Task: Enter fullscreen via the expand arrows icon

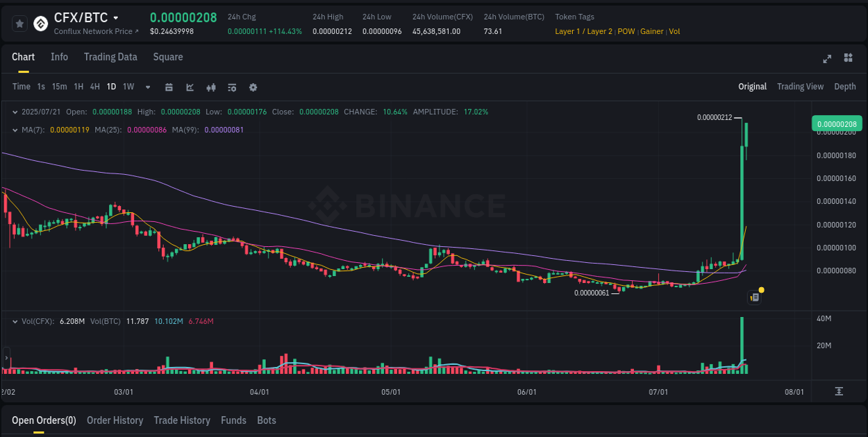Action: 827,60
